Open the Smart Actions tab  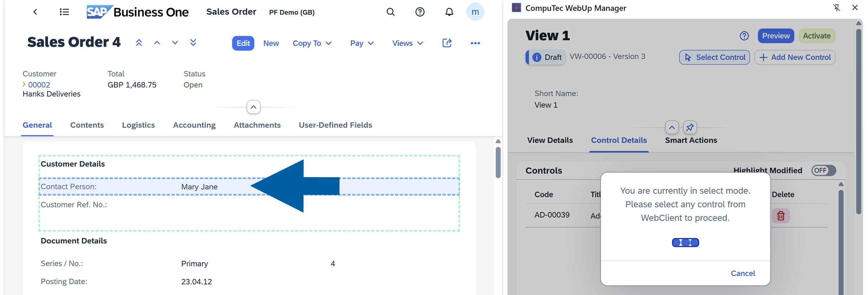691,141
